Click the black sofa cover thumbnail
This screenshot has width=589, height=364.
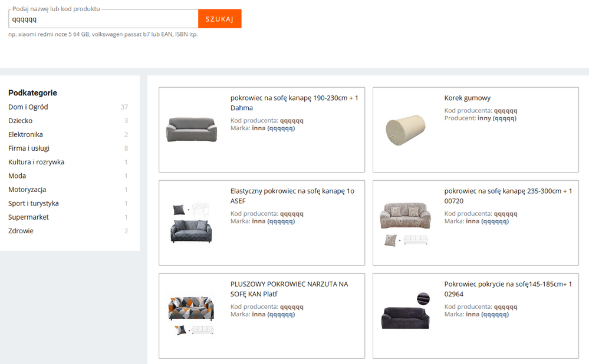[405, 313]
